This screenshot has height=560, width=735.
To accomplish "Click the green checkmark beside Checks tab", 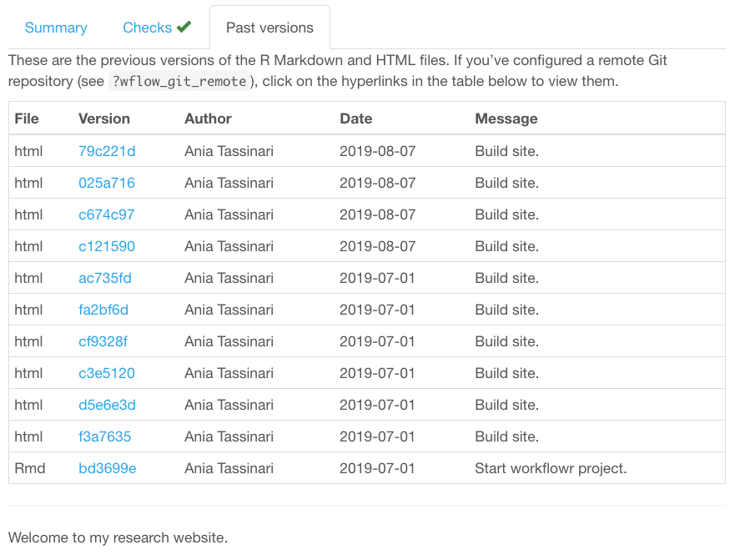I will [183, 27].
